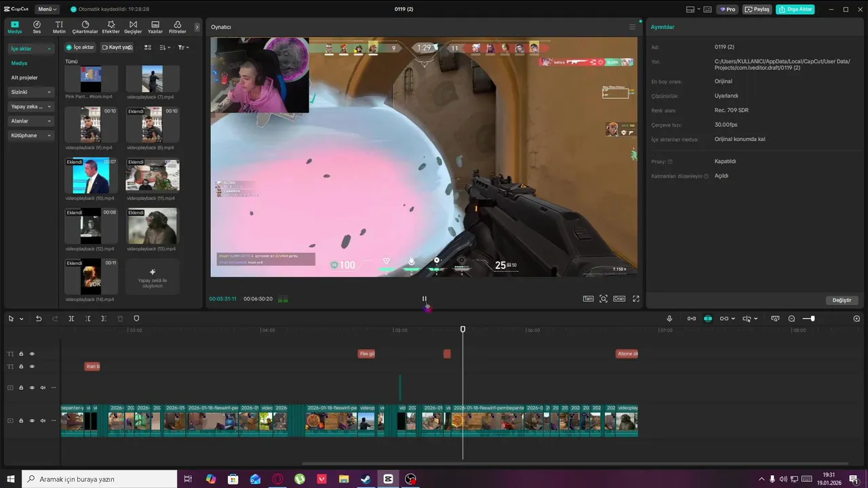
Task: Click the split clip tool
Action: tap(71, 319)
